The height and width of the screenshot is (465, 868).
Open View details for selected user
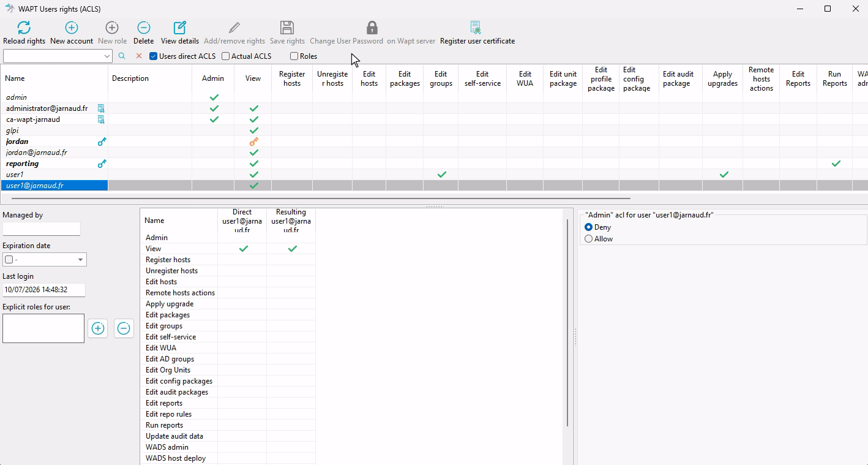tap(180, 28)
